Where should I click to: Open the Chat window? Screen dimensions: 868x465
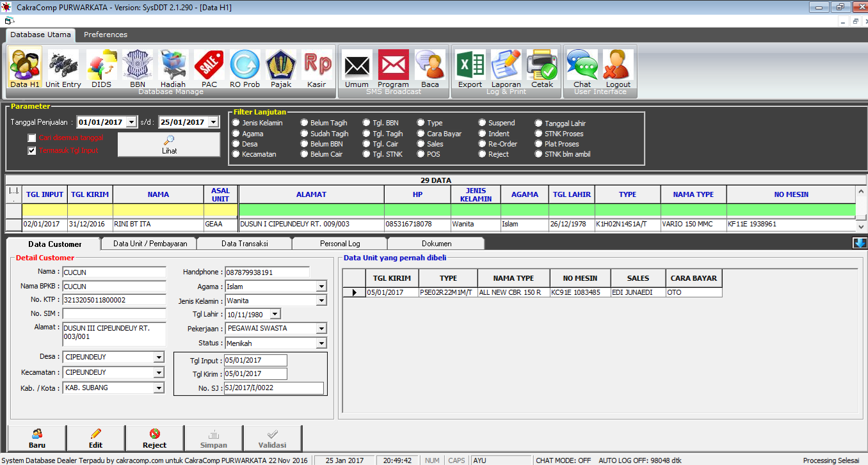[x=582, y=69]
